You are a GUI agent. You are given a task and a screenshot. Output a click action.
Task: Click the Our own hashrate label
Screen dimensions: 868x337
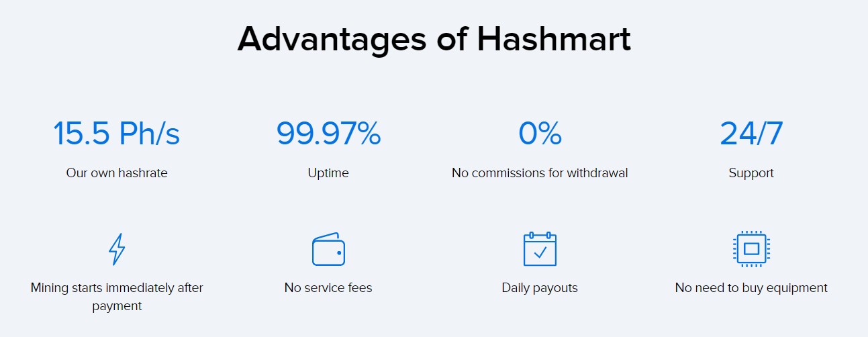click(x=117, y=173)
